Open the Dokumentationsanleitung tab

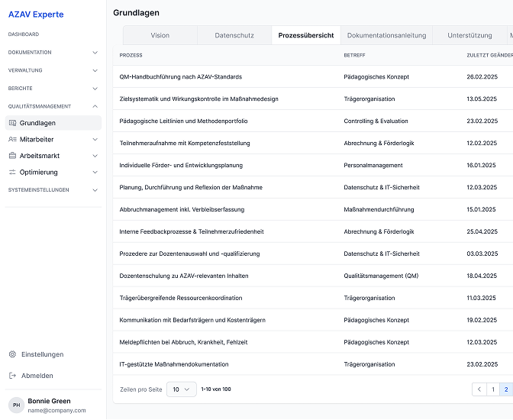[x=386, y=35]
